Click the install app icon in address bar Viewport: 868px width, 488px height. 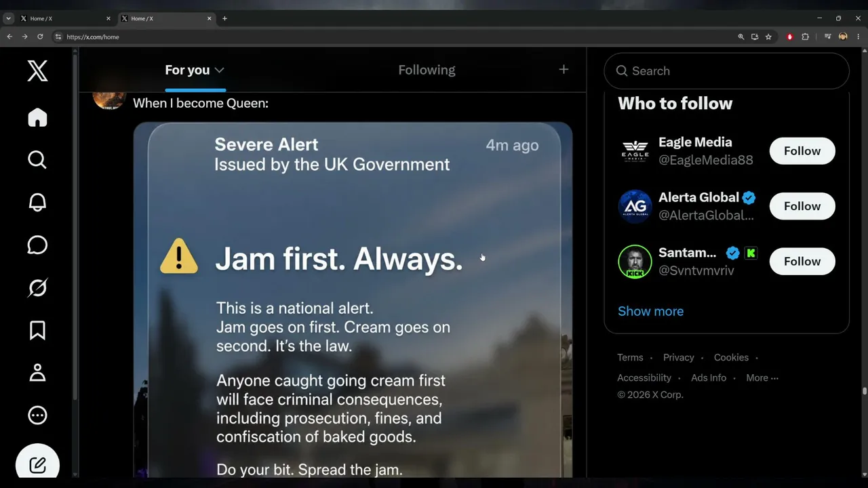[755, 37]
